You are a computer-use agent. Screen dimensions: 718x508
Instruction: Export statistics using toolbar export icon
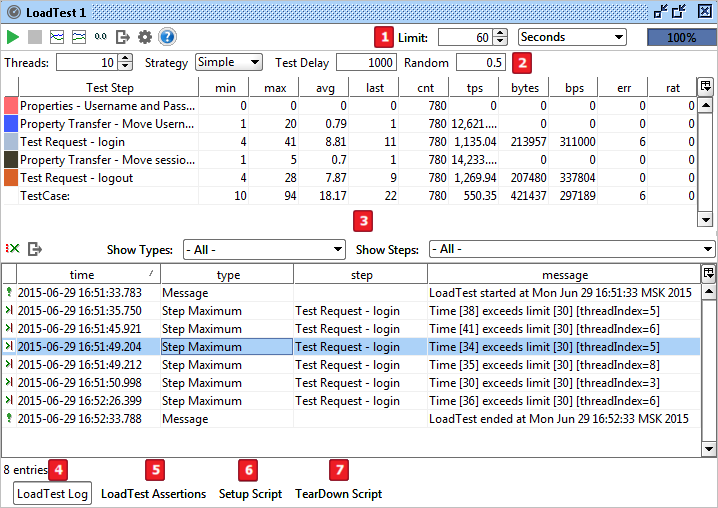pyautogui.click(x=123, y=37)
